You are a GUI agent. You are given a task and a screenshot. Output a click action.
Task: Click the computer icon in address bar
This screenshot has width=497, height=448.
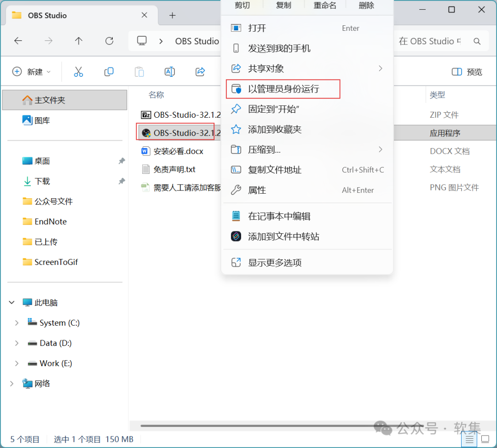[x=142, y=41]
